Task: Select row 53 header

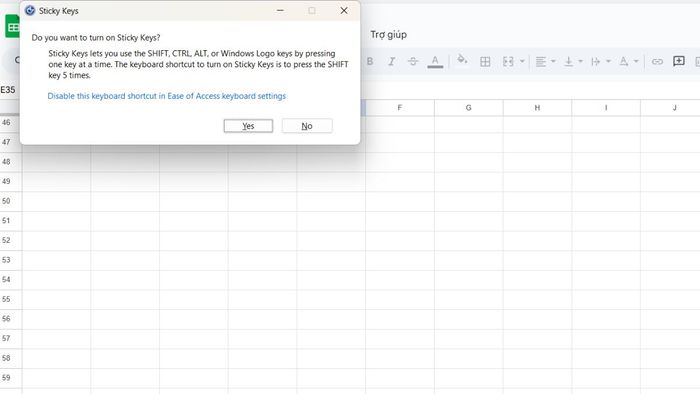Action: pos(11,260)
